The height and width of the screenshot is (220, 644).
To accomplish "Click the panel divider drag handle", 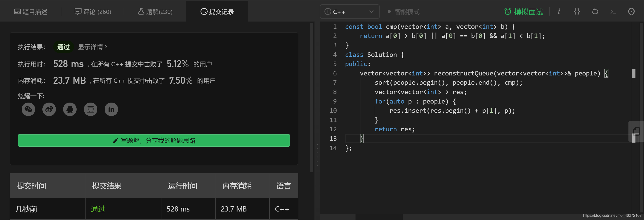I will 317,155.
